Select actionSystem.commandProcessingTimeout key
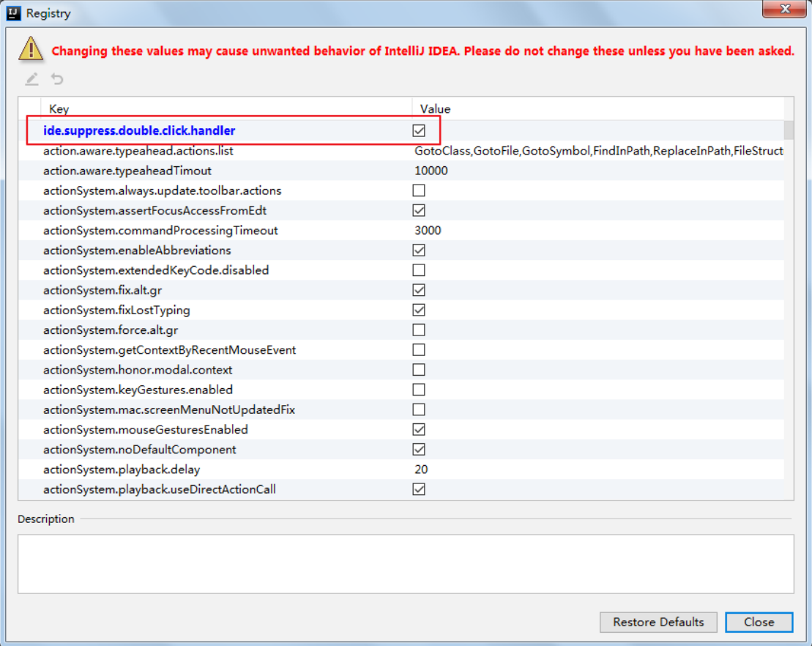This screenshot has width=812, height=646. point(160,231)
